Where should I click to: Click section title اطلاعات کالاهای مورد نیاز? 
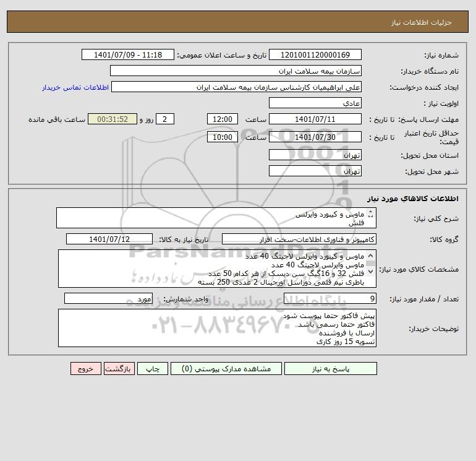413,199
